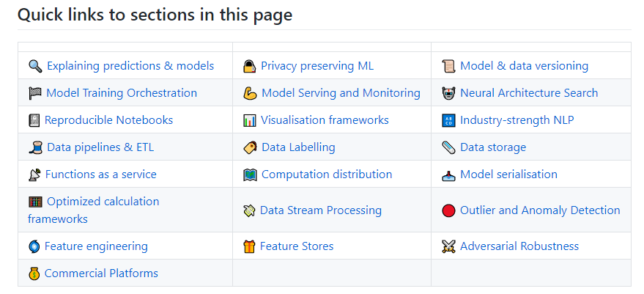Open the Explaining predictions & models link
This screenshot has width=644, height=294.
(130, 66)
